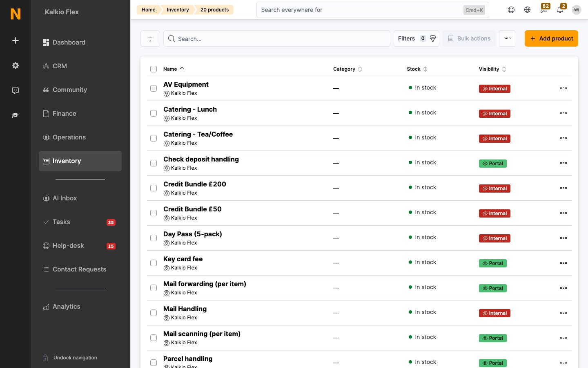Viewport: 588px width, 368px height.
Task: Open notifications bell with 2 badge
Action: [x=560, y=9]
